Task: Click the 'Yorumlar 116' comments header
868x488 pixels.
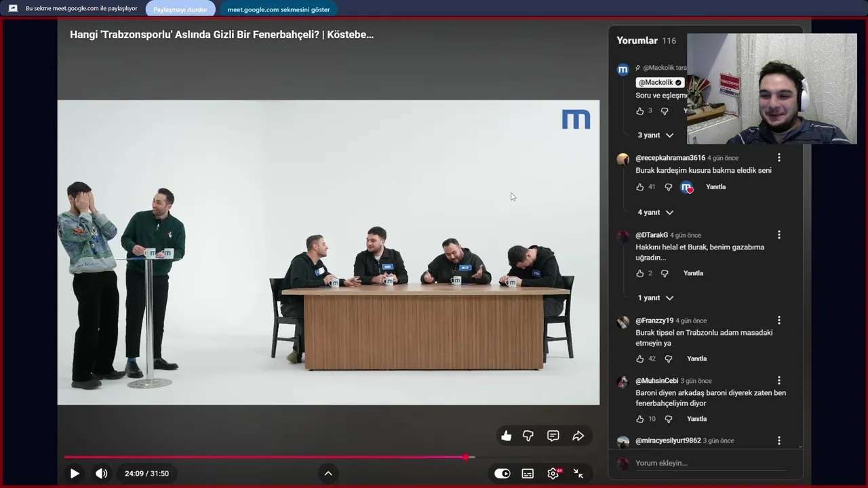Action: click(646, 41)
